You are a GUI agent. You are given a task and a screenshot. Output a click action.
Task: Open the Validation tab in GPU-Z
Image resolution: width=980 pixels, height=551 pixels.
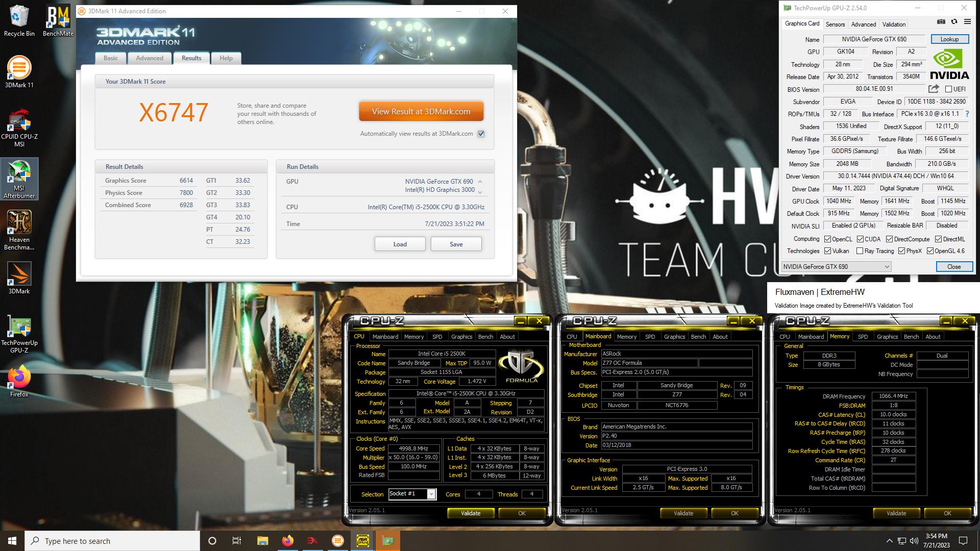tap(894, 24)
